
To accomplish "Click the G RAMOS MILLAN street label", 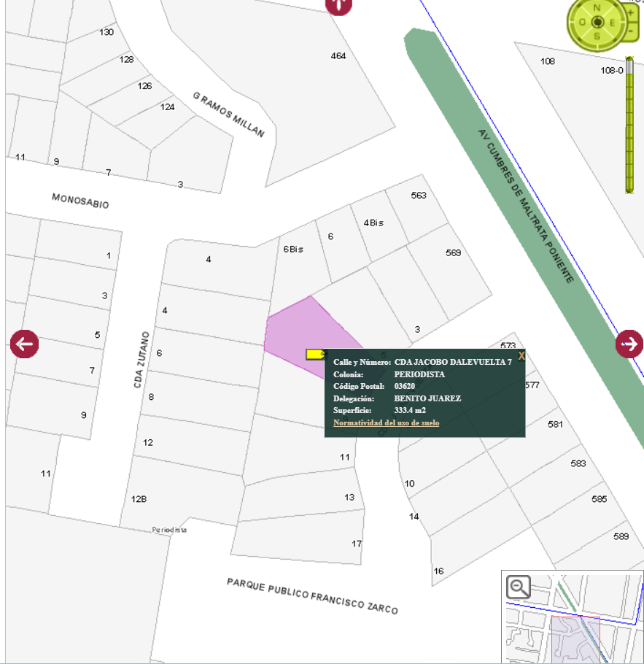I will [228, 115].
